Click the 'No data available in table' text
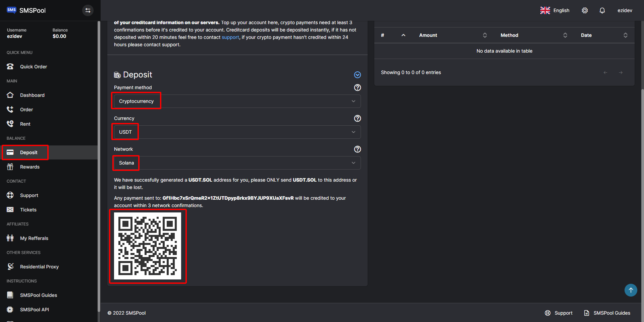Image resolution: width=644 pixels, height=322 pixels. tap(504, 51)
